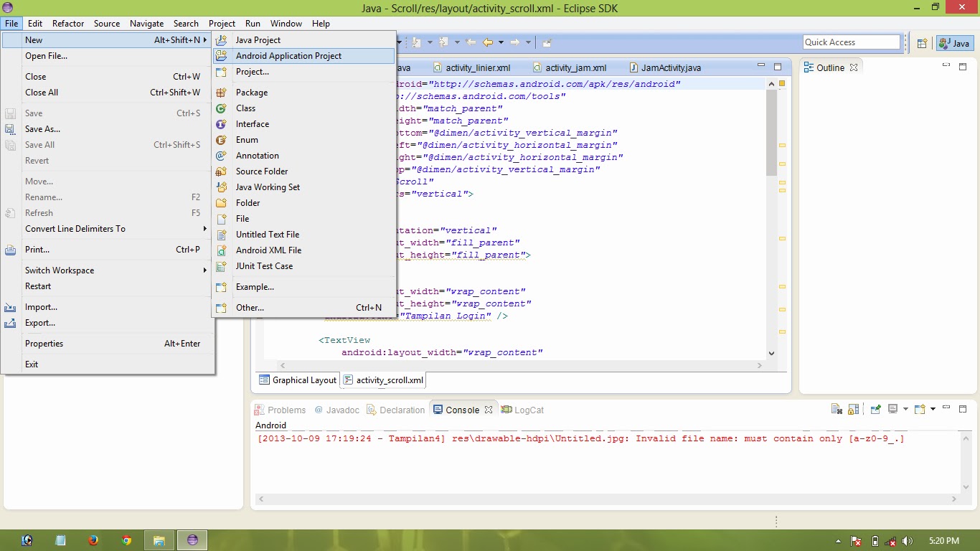Click the Enum icon in the submenu
Viewport: 980px width, 551px height.
[x=222, y=140]
